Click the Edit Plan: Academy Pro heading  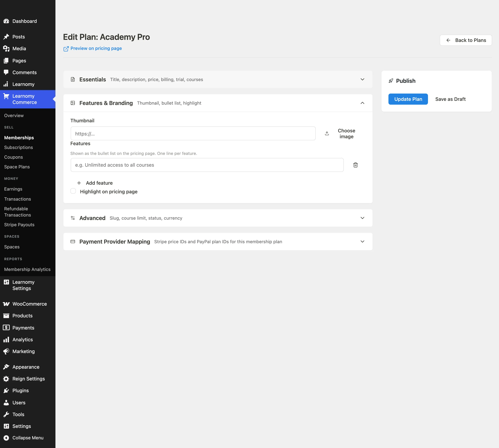[x=106, y=37]
